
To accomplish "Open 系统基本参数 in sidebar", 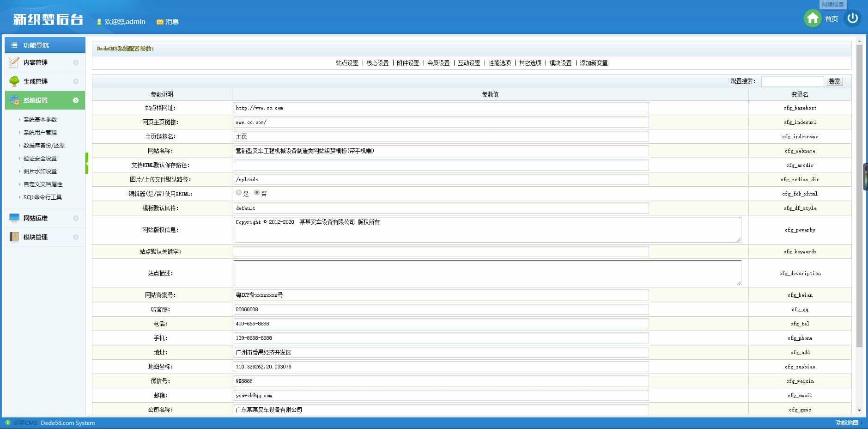I will pyautogui.click(x=40, y=119).
